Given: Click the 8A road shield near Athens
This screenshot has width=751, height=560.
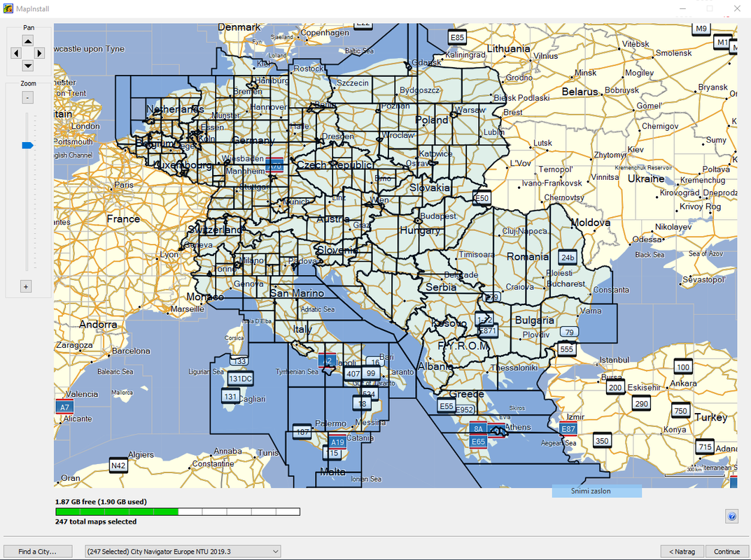Looking at the screenshot, I should [x=478, y=428].
